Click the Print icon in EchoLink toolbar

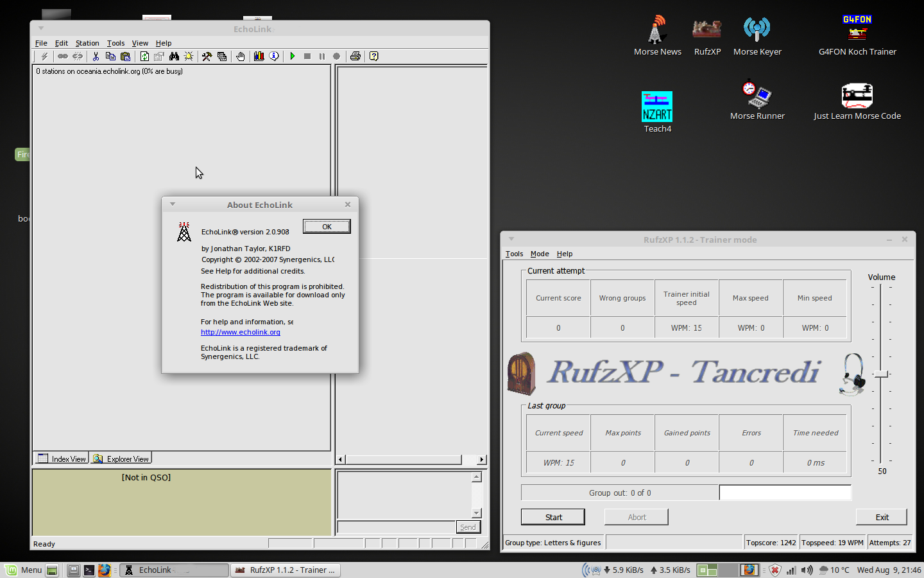(355, 57)
